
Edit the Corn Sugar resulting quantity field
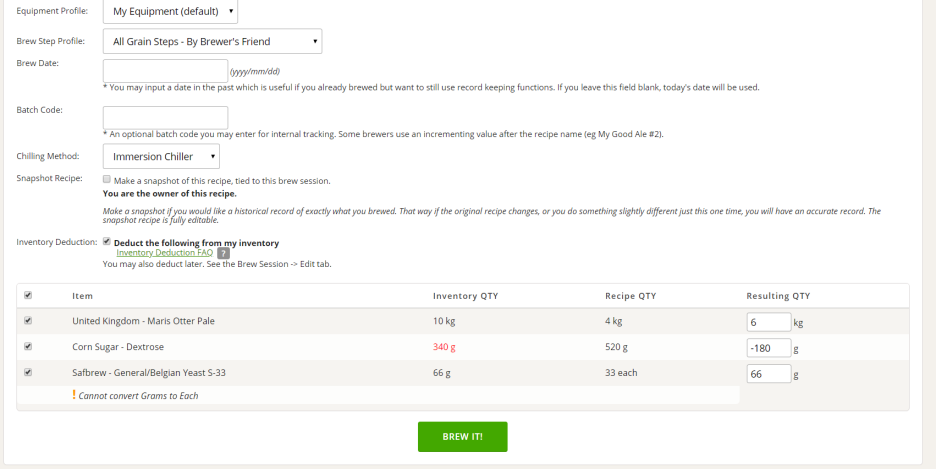[769, 348]
